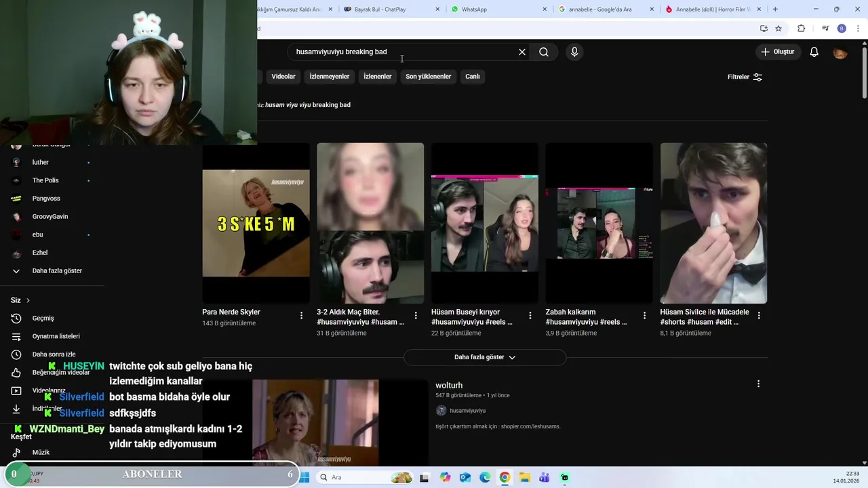This screenshot has width=868, height=488.
Task: Select the Son yüklenenler filter chip
Action: 429,77
